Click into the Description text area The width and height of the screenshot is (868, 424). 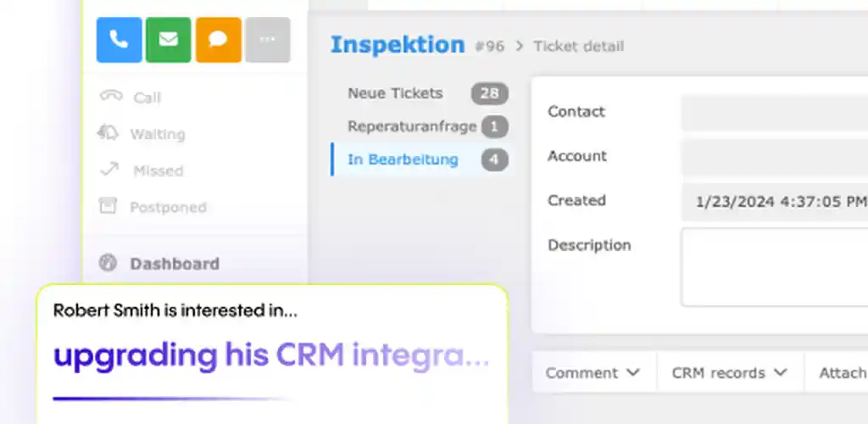[x=775, y=267]
